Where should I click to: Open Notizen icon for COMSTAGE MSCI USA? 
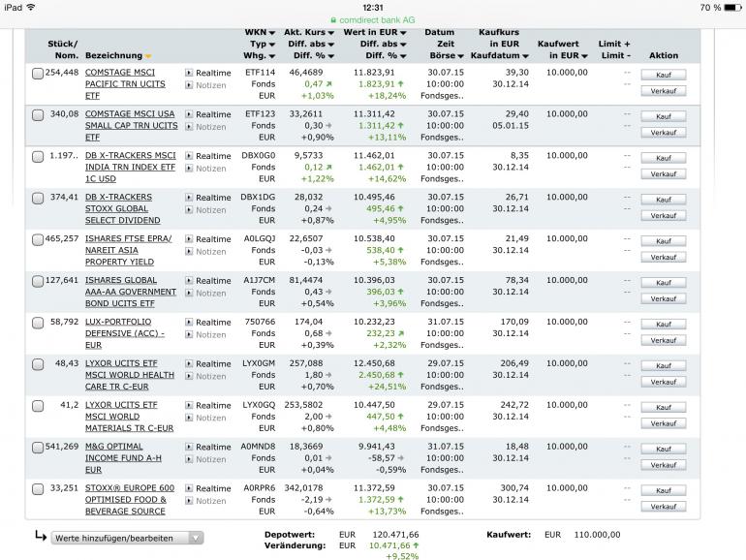[x=189, y=127]
